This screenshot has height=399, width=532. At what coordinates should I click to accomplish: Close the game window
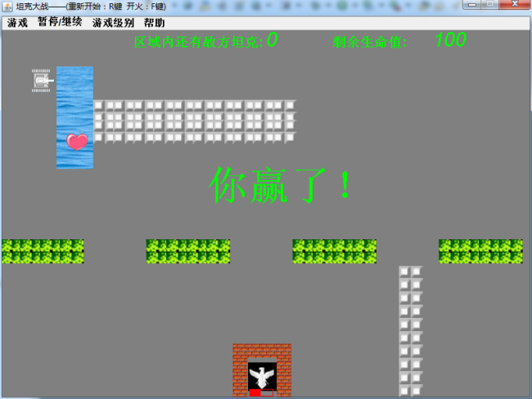click(x=516, y=4)
